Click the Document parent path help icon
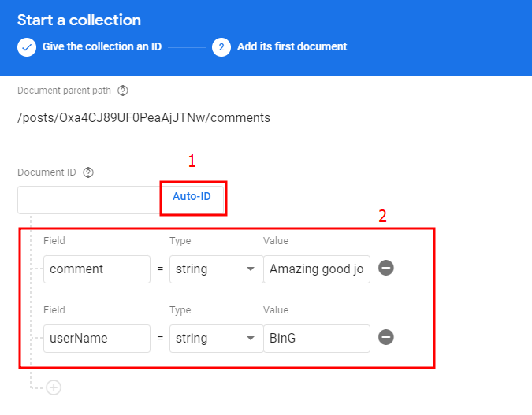The width and height of the screenshot is (532, 415). (x=122, y=91)
